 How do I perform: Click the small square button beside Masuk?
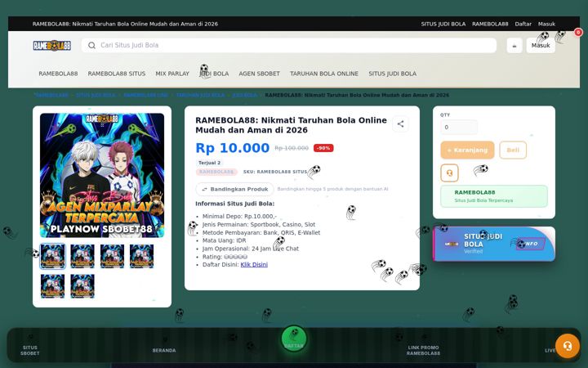click(x=514, y=46)
